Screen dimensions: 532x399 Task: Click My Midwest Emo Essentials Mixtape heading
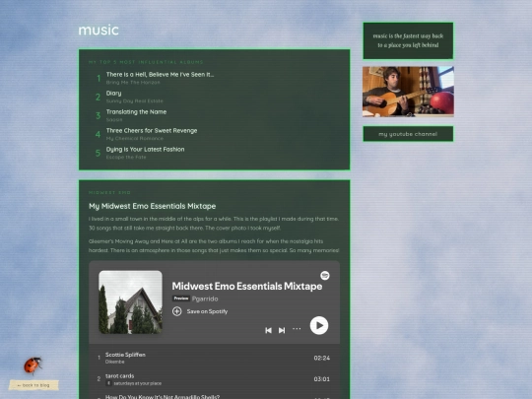click(x=152, y=206)
